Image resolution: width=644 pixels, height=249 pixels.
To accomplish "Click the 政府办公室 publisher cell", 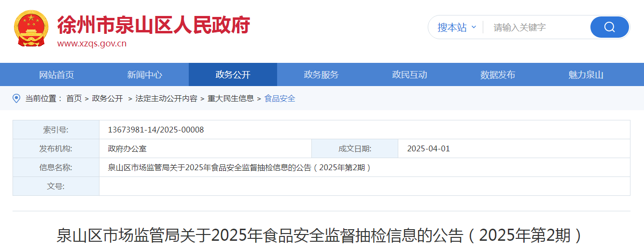I will 205,148.
